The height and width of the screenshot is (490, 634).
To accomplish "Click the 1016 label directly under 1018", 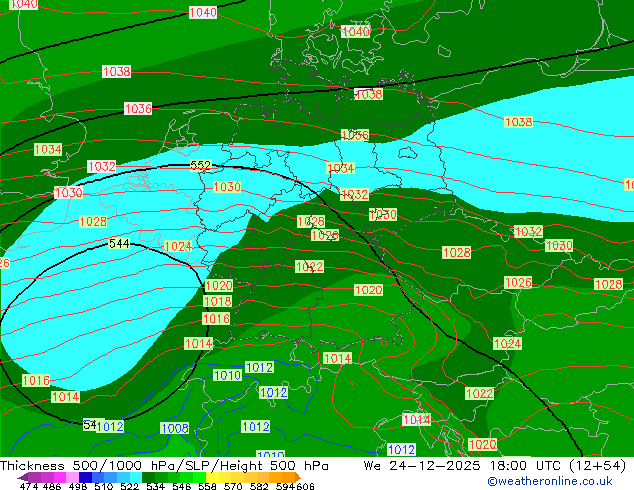I will click(x=216, y=319).
